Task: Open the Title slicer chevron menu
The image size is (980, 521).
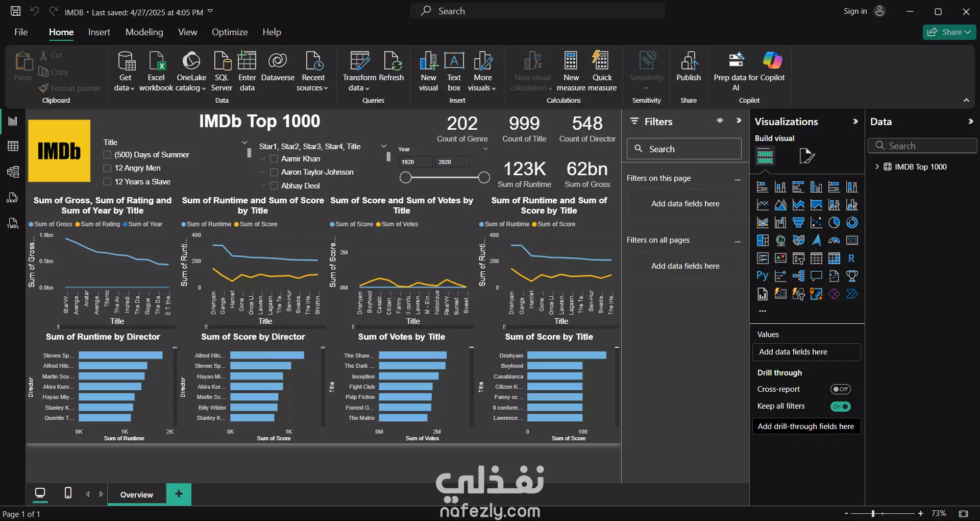Action: 244,143
